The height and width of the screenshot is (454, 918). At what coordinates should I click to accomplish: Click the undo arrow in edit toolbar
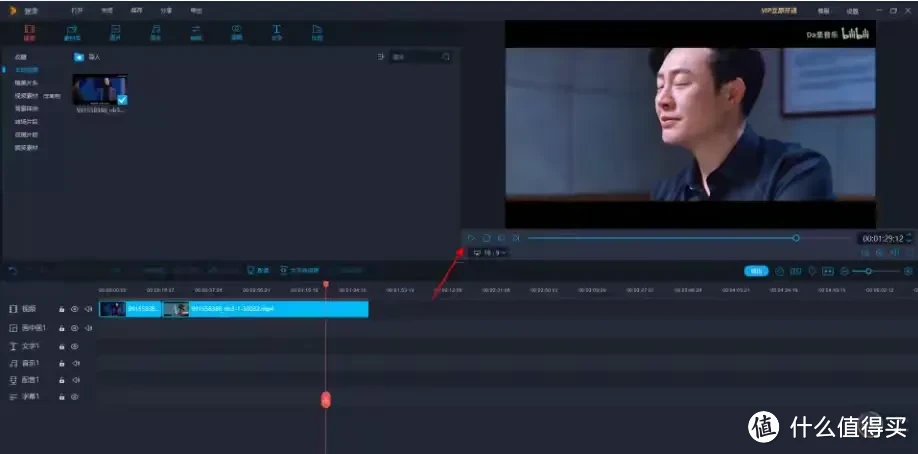tap(13, 271)
